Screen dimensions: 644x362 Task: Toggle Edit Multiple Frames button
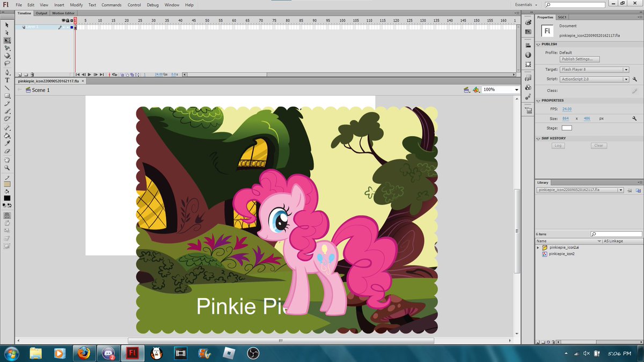[x=132, y=75]
